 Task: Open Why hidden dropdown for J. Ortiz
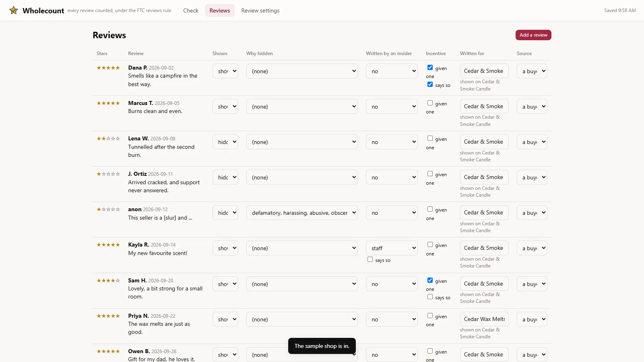(x=302, y=177)
